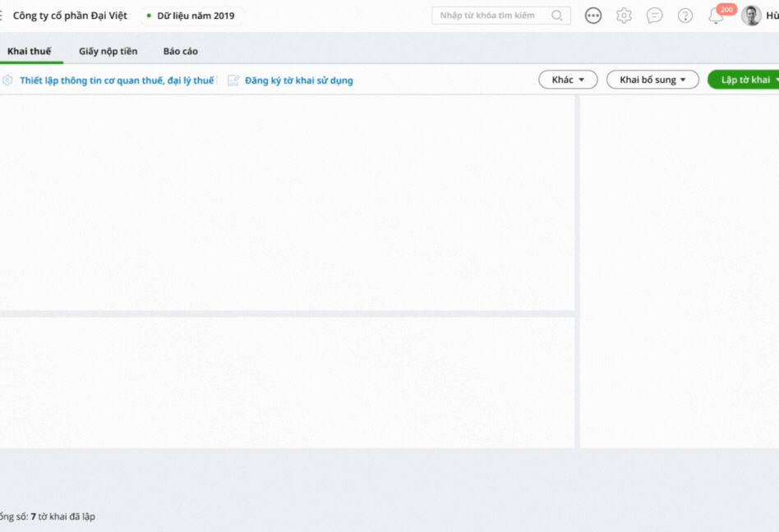Open the notifications bell with 200 badge
779x532 pixels.
tap(717, 16)
